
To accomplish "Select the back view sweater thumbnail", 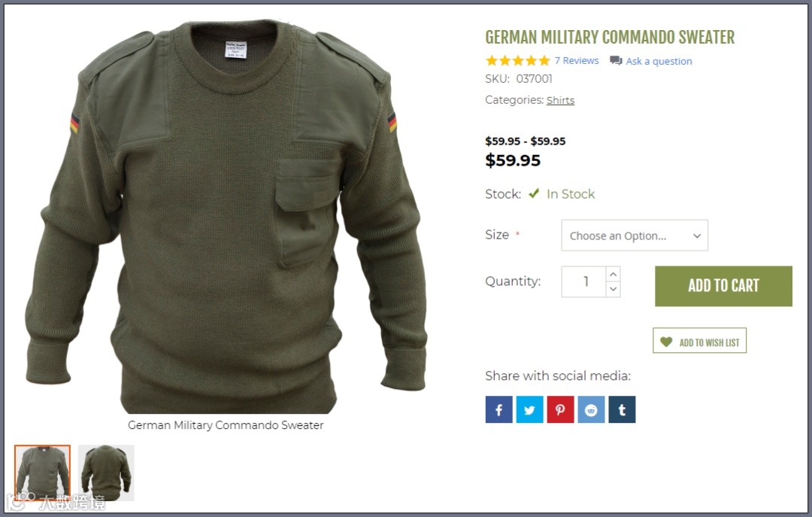I will pyautogui.click(x=106, y=473).
